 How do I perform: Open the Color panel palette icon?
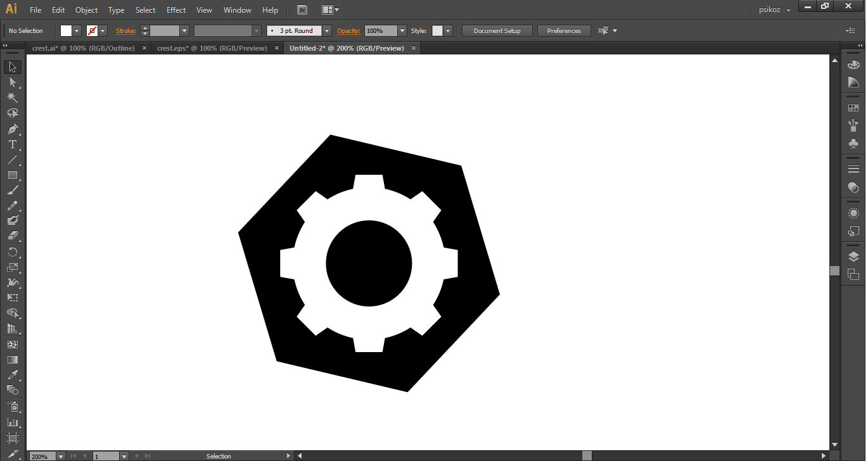point(853,65)
